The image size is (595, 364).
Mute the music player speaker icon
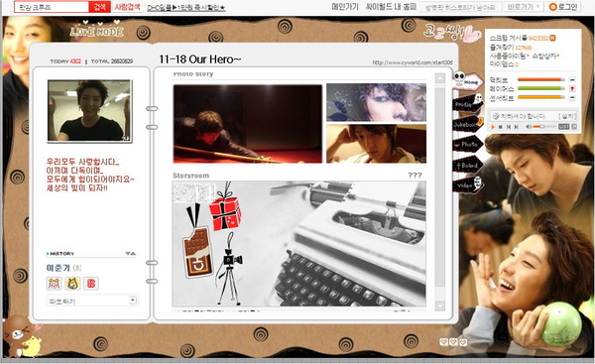point(529,127)
